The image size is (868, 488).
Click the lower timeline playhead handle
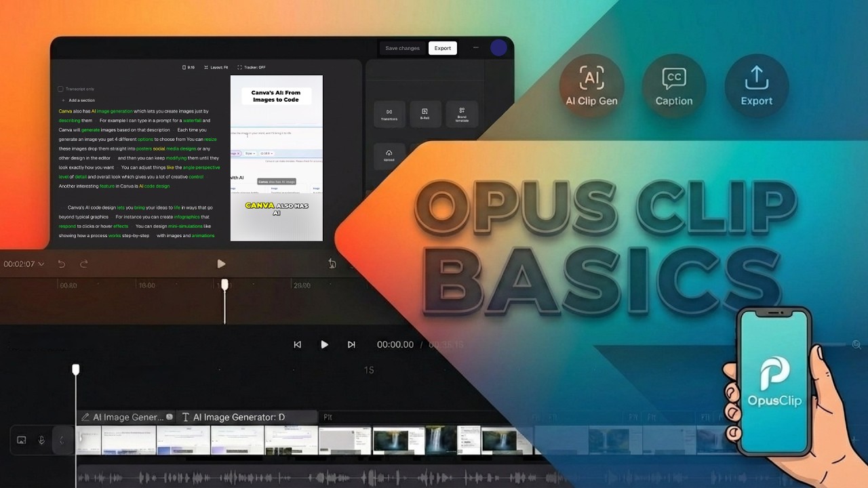pos(76,369)
